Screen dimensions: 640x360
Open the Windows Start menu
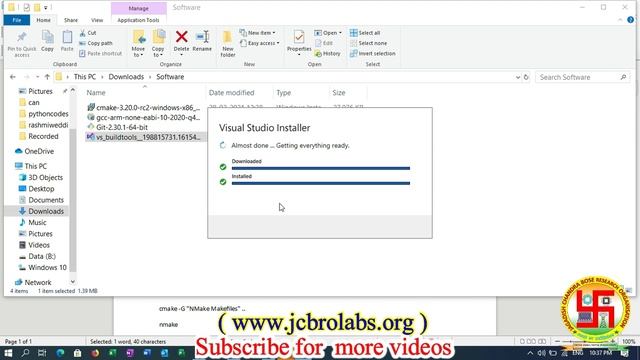click(8, 353)
